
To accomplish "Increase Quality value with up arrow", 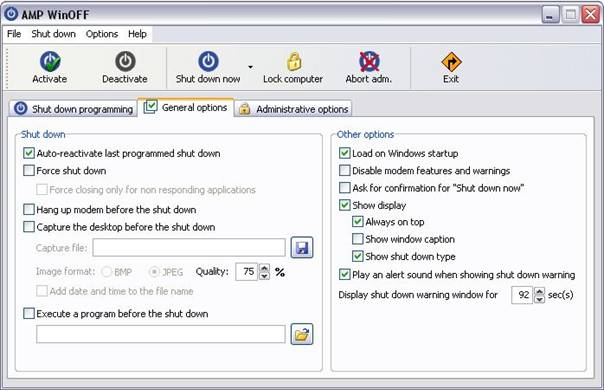I will tap(265, 268).
